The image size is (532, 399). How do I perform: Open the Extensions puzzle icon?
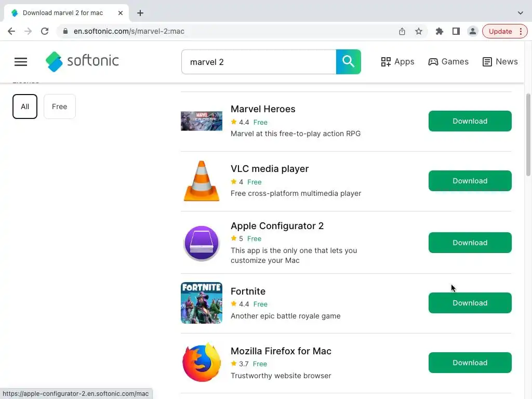[440, 31]
